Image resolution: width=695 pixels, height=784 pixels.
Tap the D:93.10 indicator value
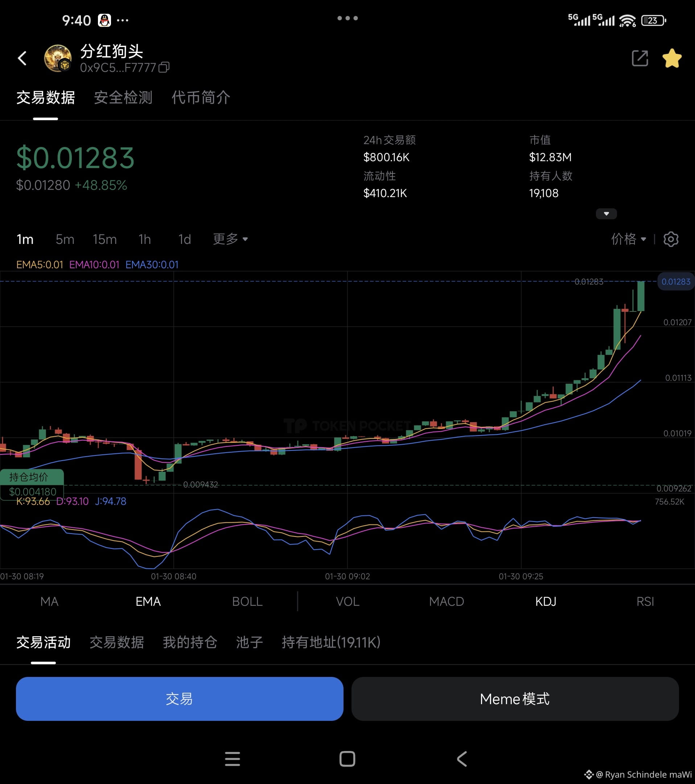tap(73, 501)
